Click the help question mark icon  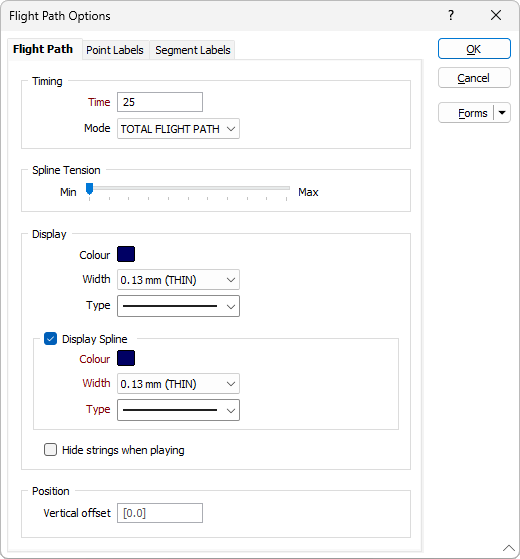(451, 15)
